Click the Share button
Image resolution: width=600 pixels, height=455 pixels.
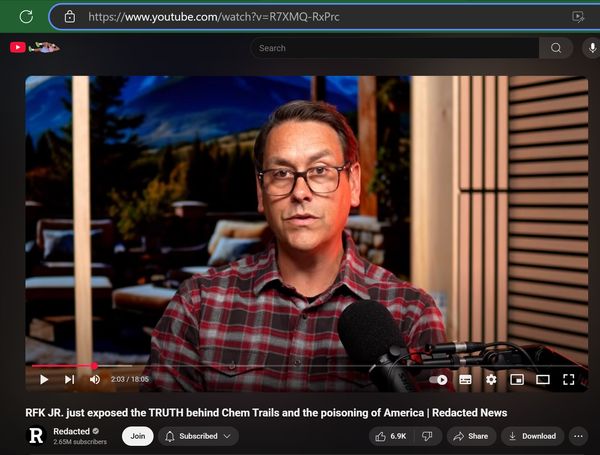[471, 436]
